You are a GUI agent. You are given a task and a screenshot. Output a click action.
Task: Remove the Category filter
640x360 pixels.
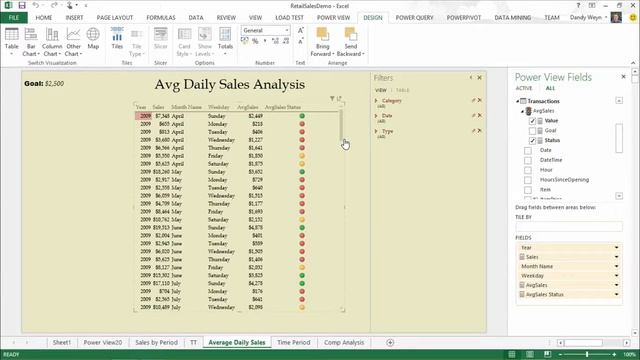pyautogui.click(x=480, y=100)
